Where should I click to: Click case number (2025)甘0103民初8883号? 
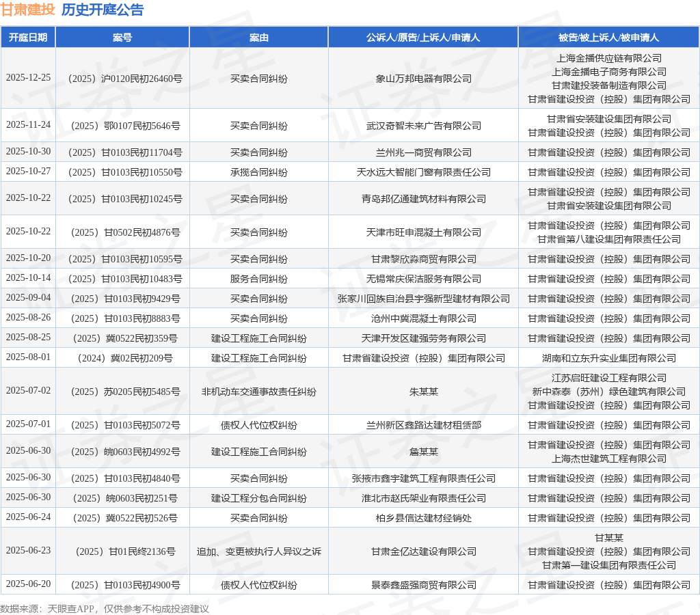pos(126,318)
